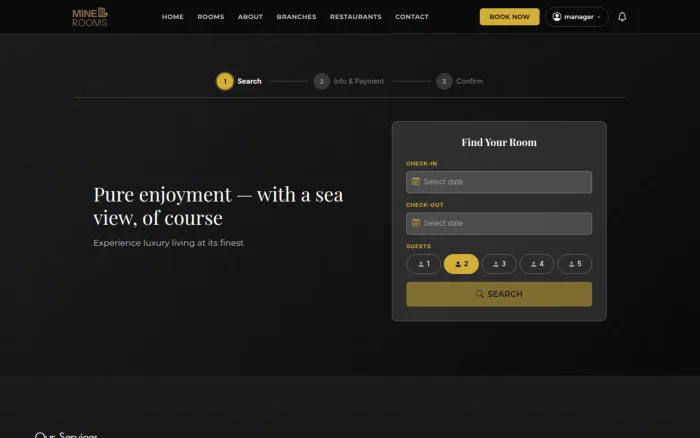This screenshot has height=438, width=700.
Task: Click step 1 Search circle indicator
Action: [x=225, y=81]
